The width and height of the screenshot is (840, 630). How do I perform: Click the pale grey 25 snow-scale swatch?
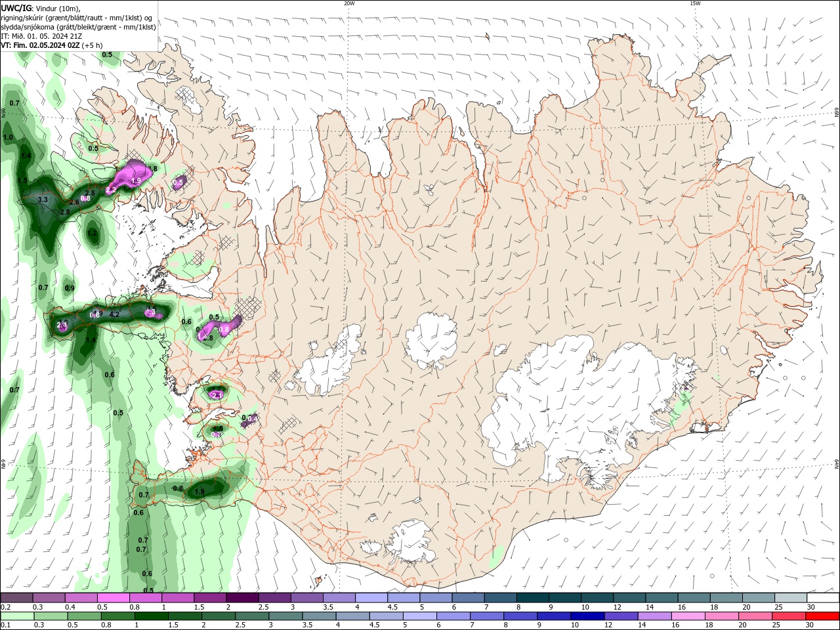click(x=791, y=598)
